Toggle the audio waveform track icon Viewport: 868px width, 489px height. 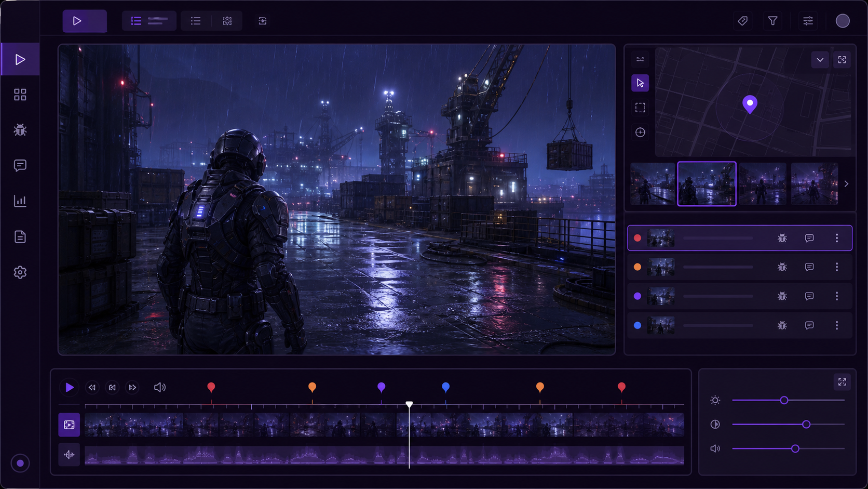69,455
